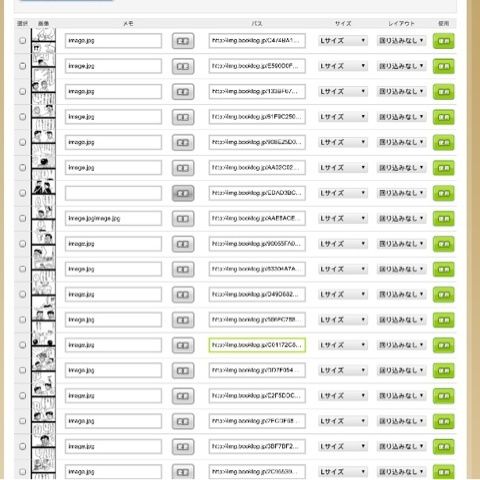This screenshot has width=480, height=480.
Task: Click green use button in the 51F9C250 row
Action: pos(444,117)
